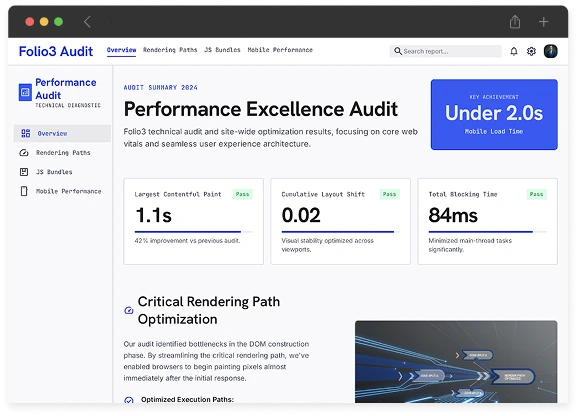The height and width of the screenshot is (416, 579).
Task: Click the search magnifier icon
Action: coord(397,51)
